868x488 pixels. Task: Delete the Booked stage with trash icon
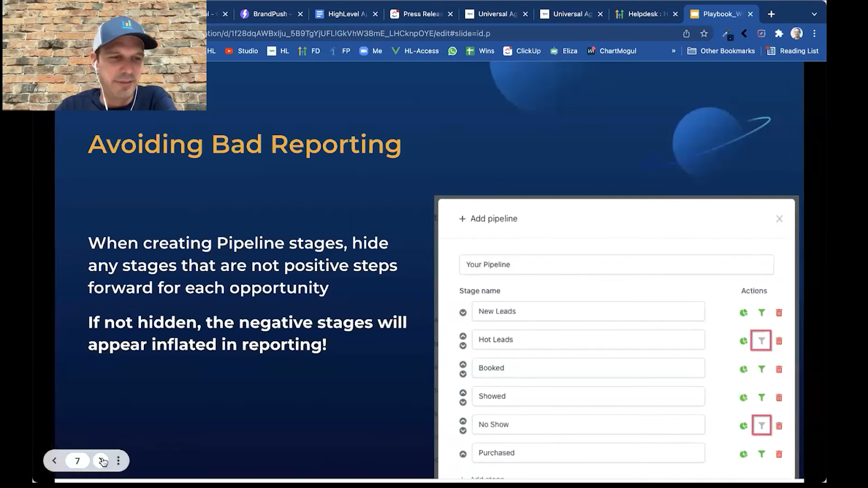779,369
